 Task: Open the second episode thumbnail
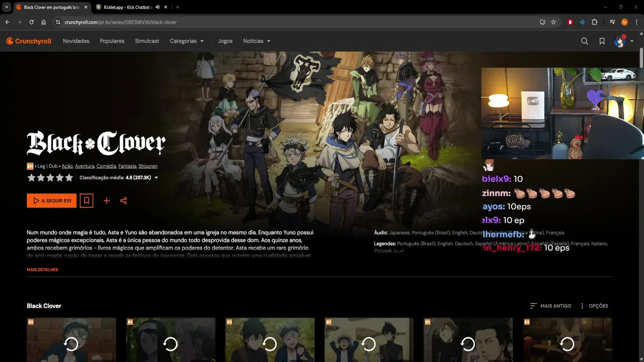point(171,340)
